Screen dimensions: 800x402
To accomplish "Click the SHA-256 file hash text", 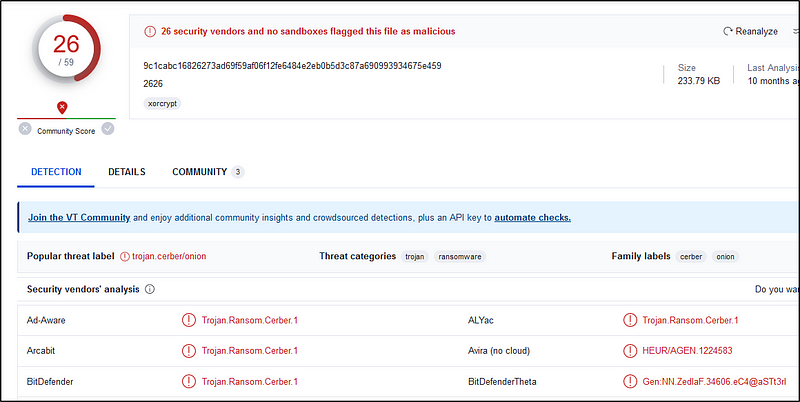I will (x=292, y=66).
